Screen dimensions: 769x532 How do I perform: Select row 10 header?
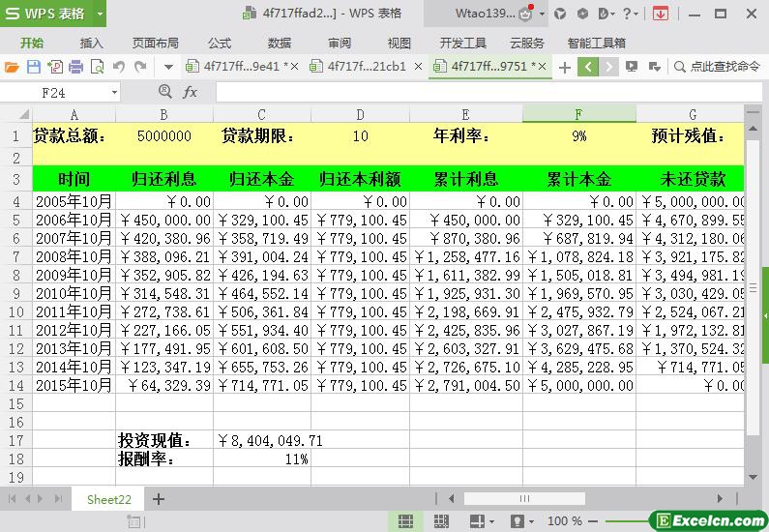[16, 311]
